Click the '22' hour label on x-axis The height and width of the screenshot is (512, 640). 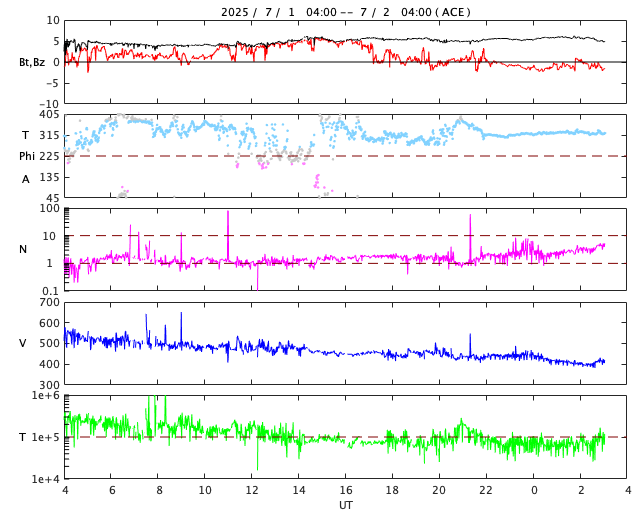click(x=486, y=490)
